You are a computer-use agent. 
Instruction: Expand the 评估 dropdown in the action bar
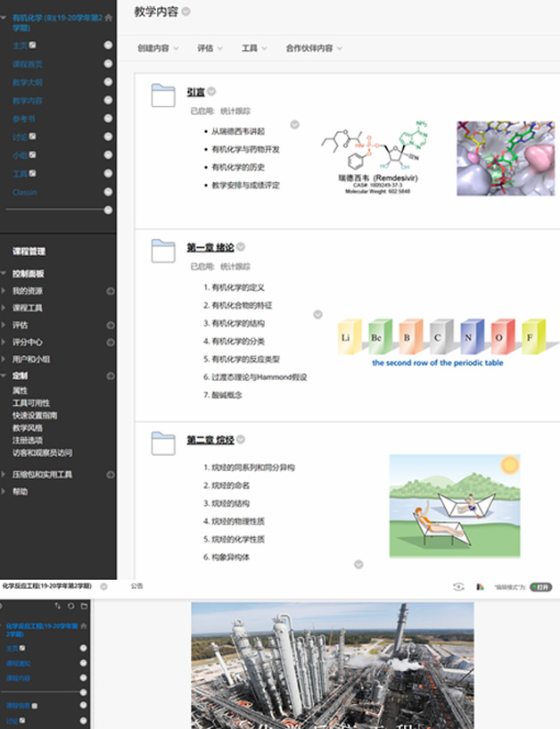click(x=210, y=48)
